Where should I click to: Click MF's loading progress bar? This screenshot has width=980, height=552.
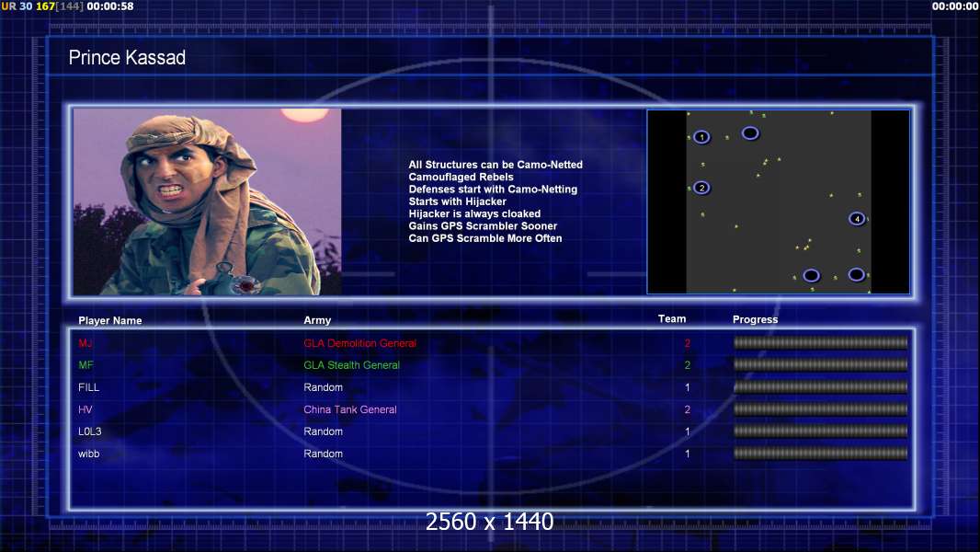pos(821,364)
